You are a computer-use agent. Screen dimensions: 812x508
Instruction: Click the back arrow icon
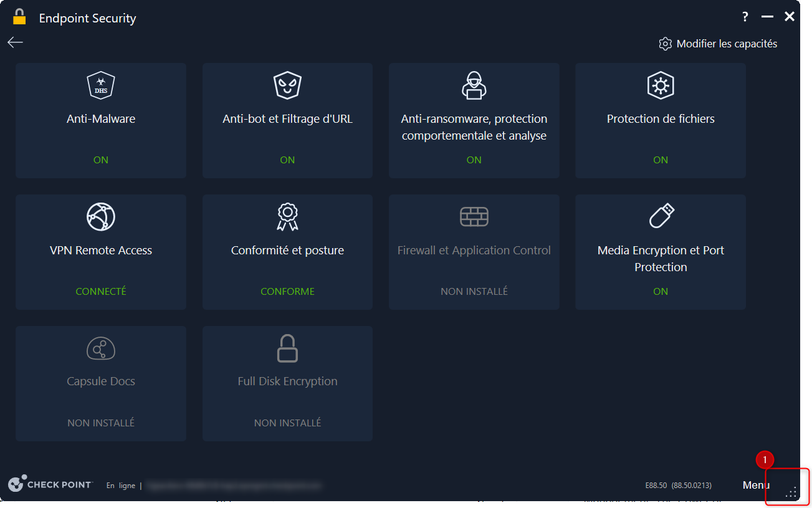coord(15,42)
